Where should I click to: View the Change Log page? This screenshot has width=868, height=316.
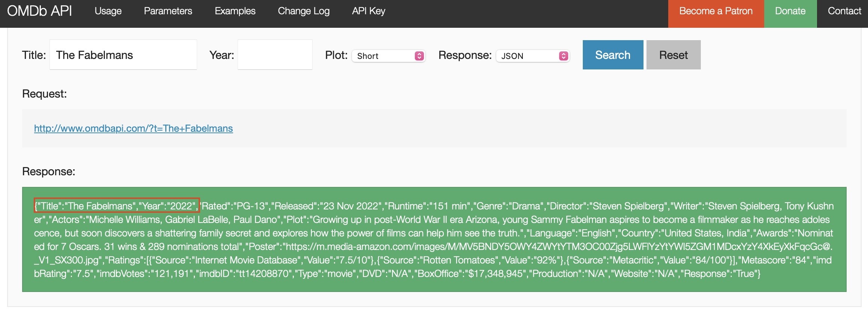point(304,11)
